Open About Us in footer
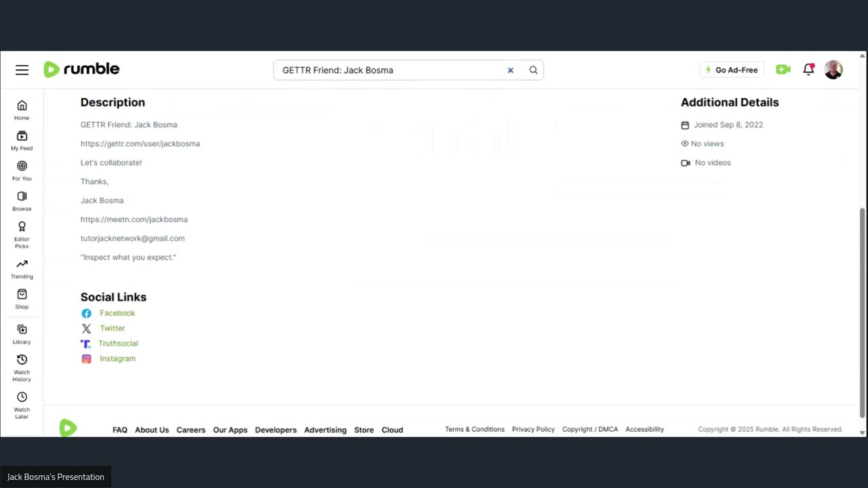Image resolution: width=868 pixels, height=488 pixels. pos(152,430)
